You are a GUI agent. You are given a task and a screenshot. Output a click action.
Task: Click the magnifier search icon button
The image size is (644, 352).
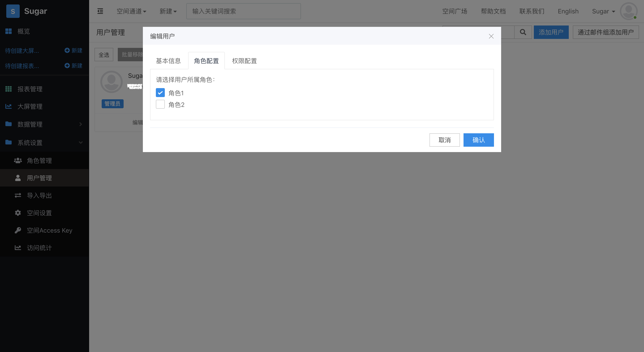523,32
